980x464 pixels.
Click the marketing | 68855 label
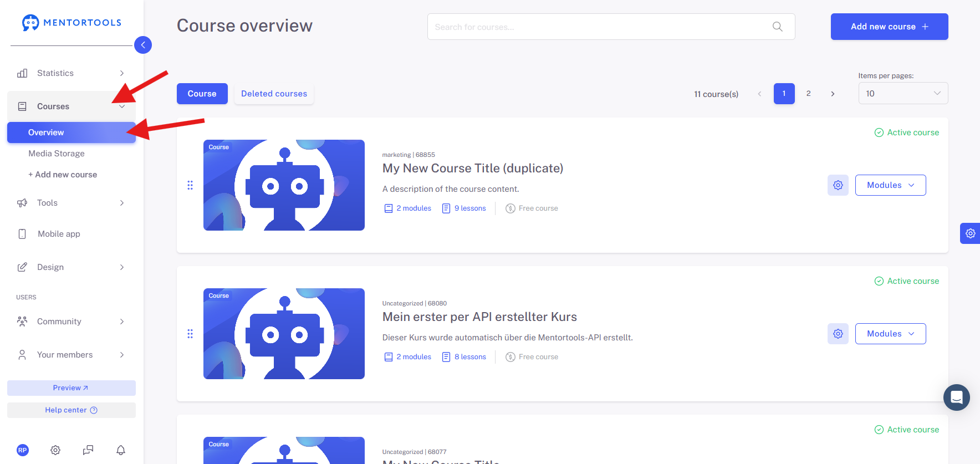(409, 155)
